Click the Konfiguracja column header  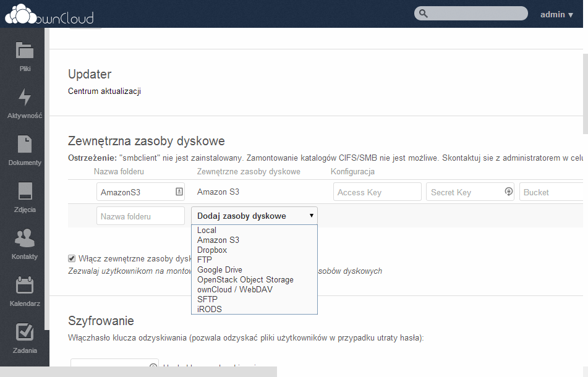pos(352,172)
